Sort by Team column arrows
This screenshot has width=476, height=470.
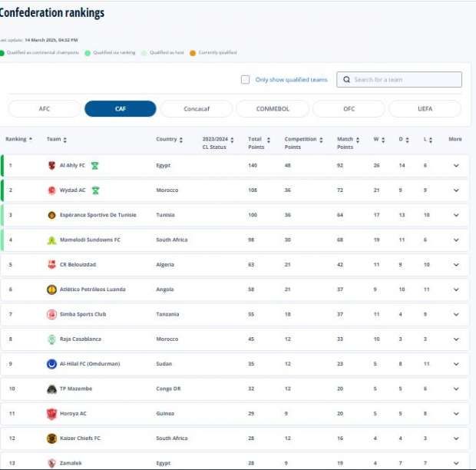click(x=65, y=140)
